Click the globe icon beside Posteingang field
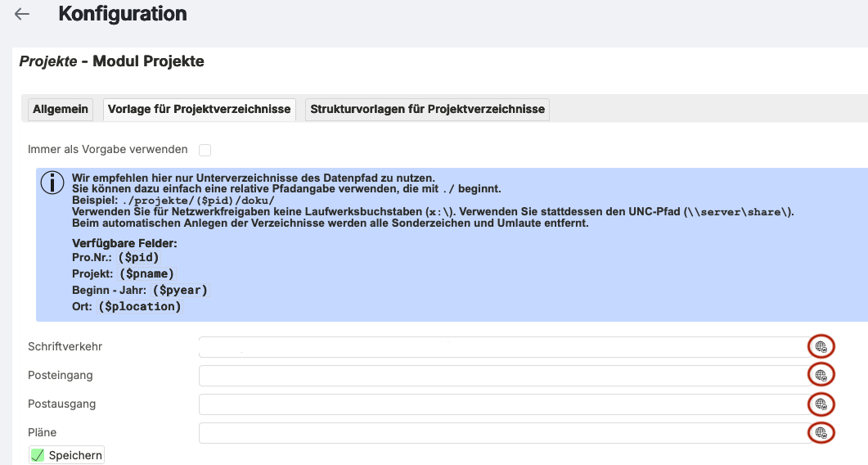Viewport: 868px width, 465px height. [x=821, y=376]
